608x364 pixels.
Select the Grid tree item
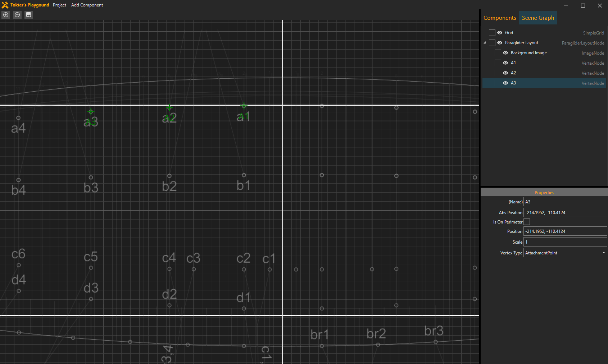pyautogui.click(x=544, y=33)
